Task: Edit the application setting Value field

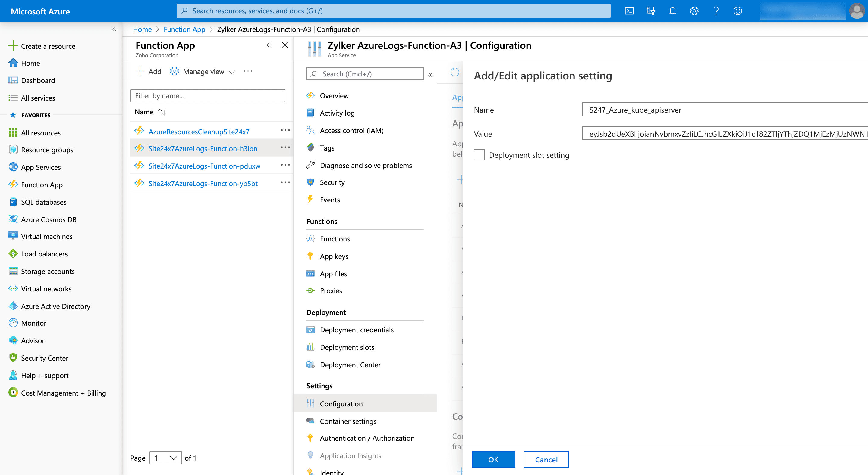Action: (x=725, y=134)
